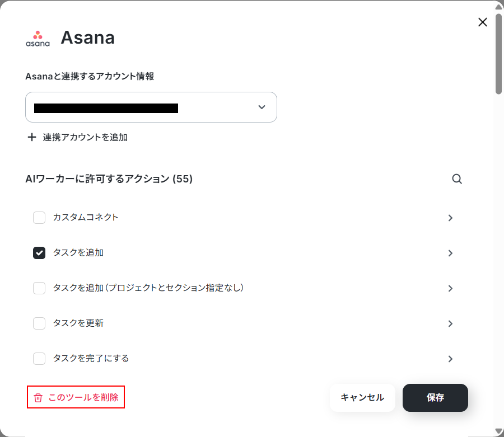This screenshot has width=504, height=437.
Task: Open the Asana account dropdown
Action: click(151, 107)
